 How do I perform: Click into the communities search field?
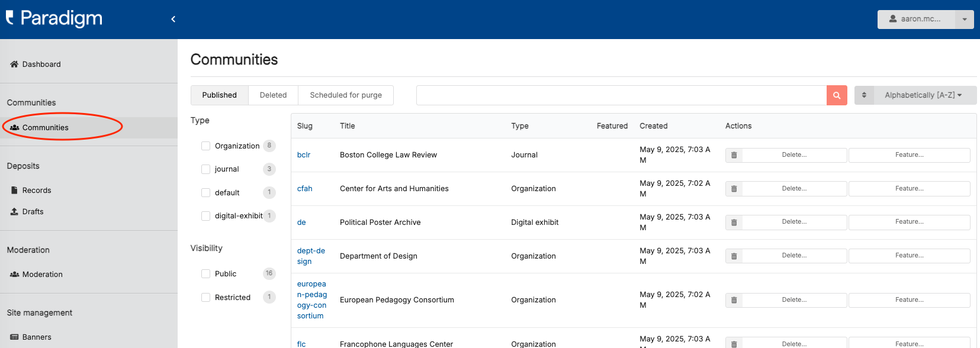coord(621,95)
